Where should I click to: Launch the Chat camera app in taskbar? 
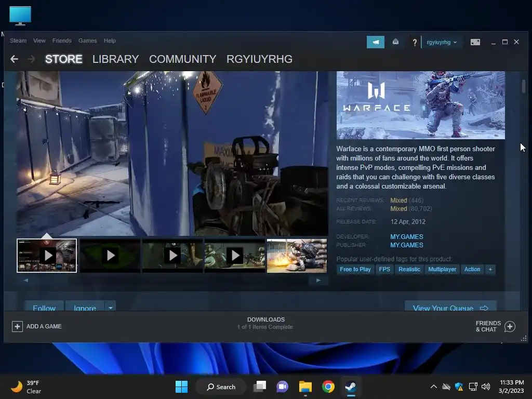282,387
